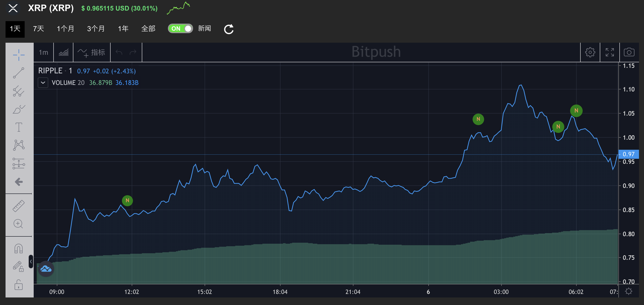The width and height of the screenshot is (644, 305).
Task: Select the trend line drawing tool
Action: pyautogui.click(x=19, y=73)
